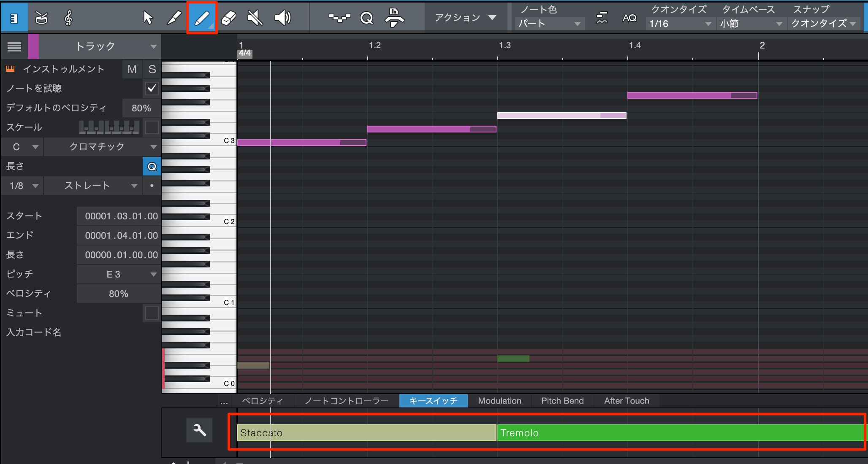
Task: Switch to the Modulation tab
Action: (x=499, y=401)
